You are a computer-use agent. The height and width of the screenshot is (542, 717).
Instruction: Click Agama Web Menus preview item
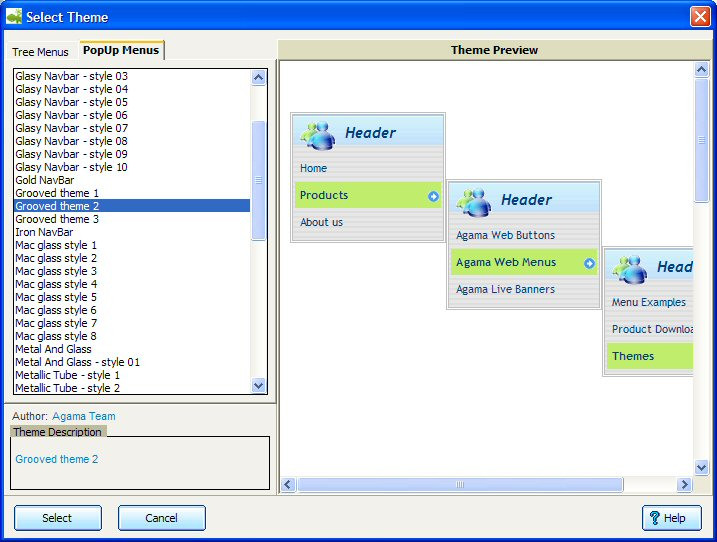click(x=524, y=262)
